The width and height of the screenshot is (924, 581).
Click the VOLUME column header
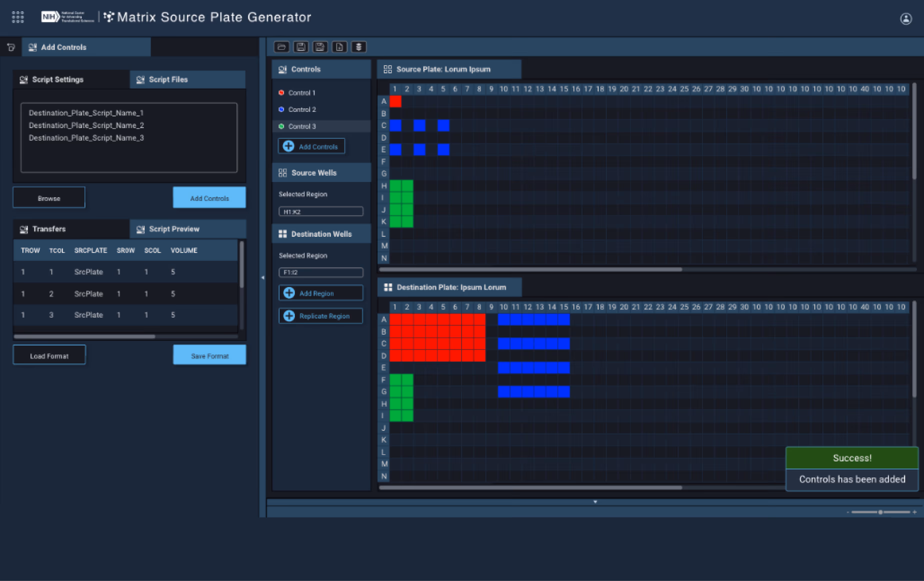[x=184, y=251]
